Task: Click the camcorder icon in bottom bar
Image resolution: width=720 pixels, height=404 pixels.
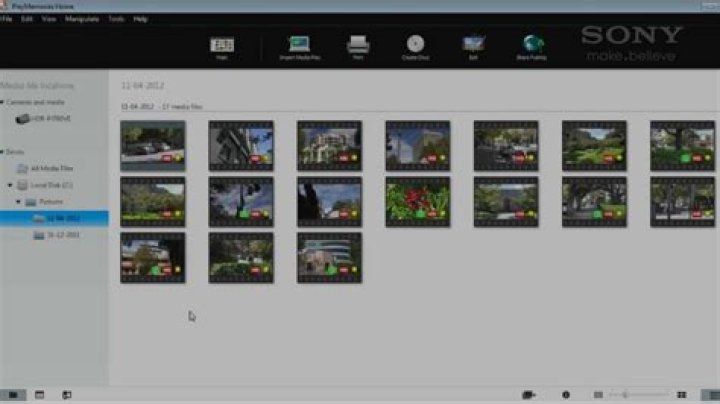Action: coord(529,395)
